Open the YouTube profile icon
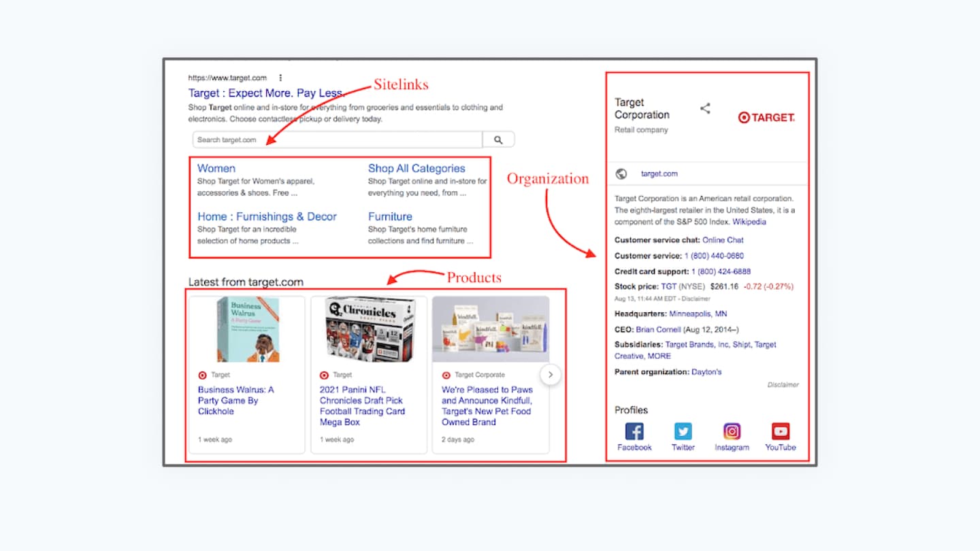980x551 pixels. (781, 431)
